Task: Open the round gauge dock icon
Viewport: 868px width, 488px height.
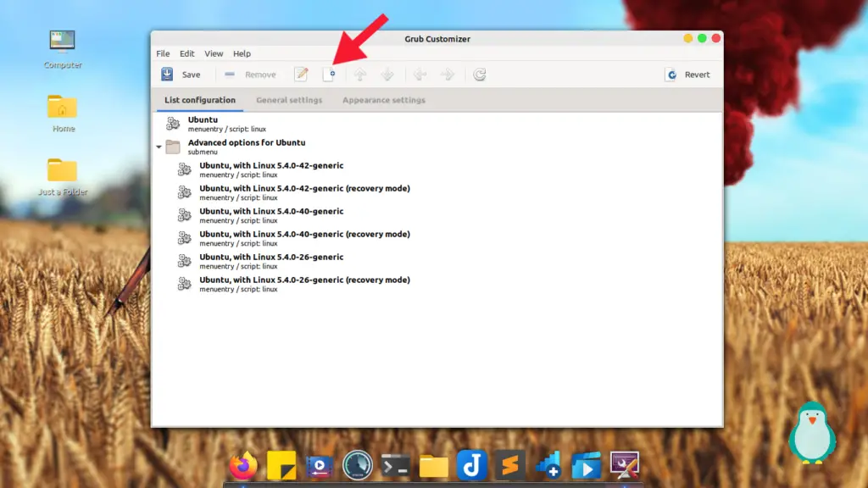Action: coord(358,465)
